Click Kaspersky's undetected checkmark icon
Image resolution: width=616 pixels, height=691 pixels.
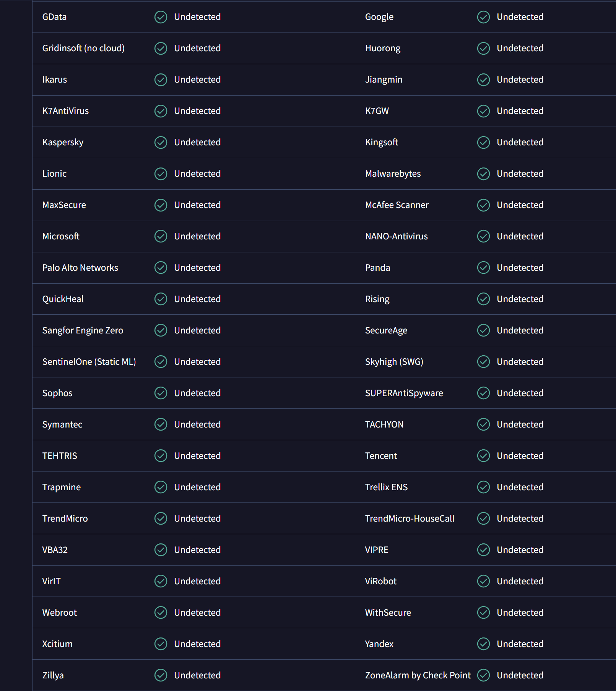pos(161,142)
